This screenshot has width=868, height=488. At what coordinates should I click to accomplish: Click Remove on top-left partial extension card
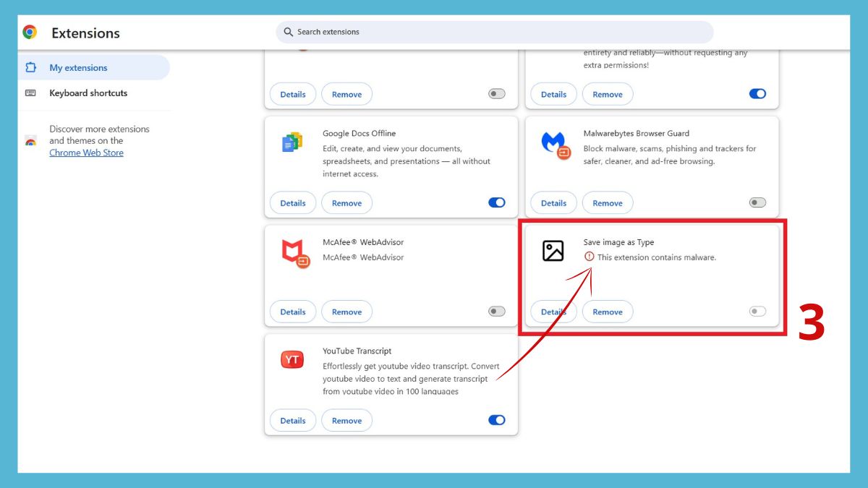pos(346,94)
